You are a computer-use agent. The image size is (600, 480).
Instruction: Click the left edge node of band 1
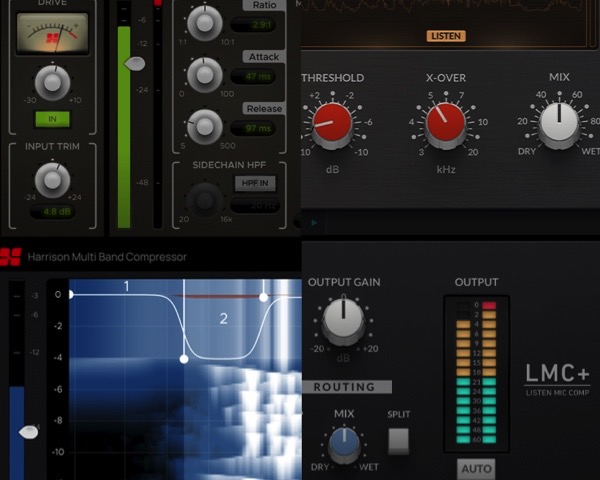[x=71, y=294]
